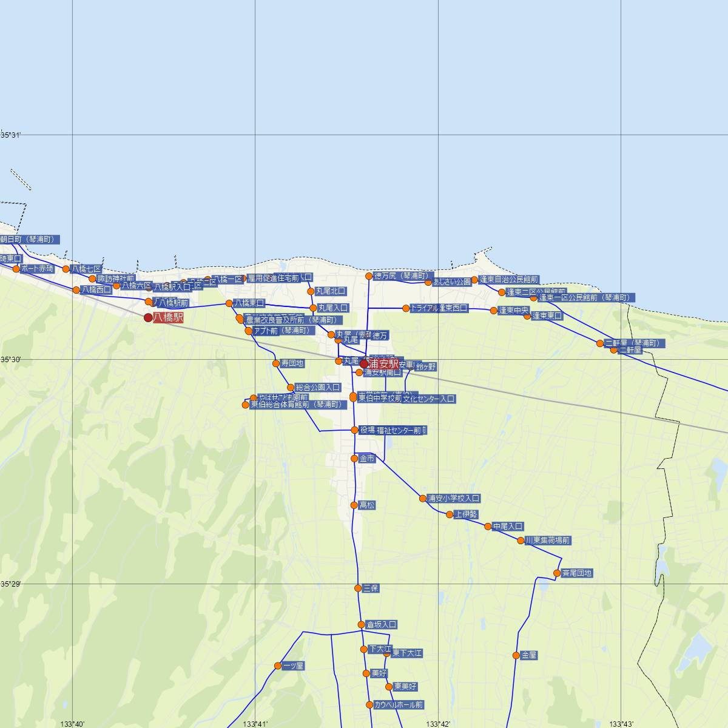This screenshot has width=728, height=728.
Task: Click the 133°41' longitude label
Action: coord(255,724)
